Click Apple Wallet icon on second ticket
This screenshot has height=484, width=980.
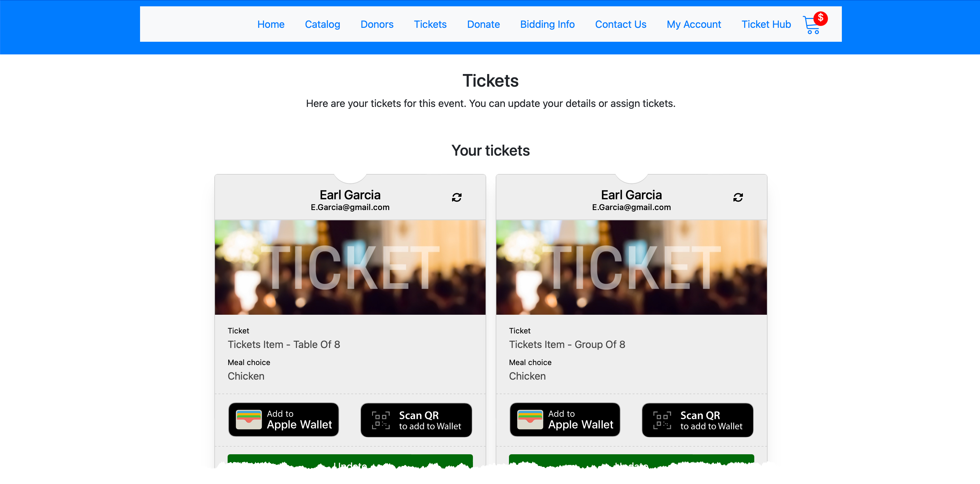click(530, 420)
